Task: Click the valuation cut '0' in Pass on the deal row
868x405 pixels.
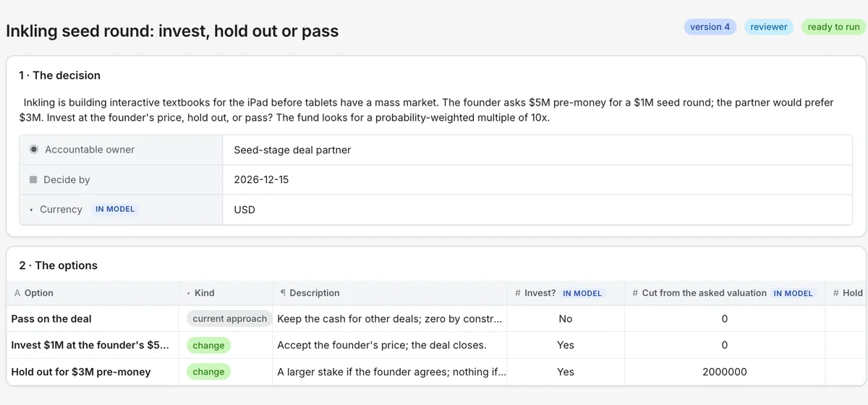Action: pyautogui.click(x=725, y=319)
